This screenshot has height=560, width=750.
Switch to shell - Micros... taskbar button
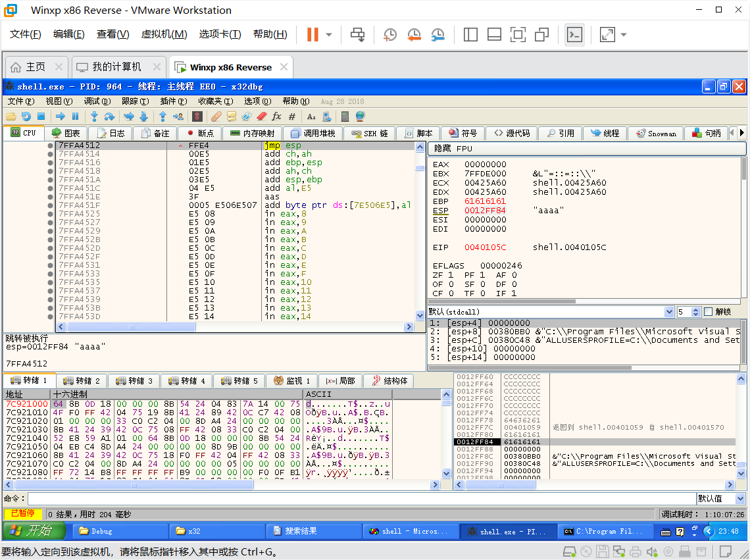point(411,531)
